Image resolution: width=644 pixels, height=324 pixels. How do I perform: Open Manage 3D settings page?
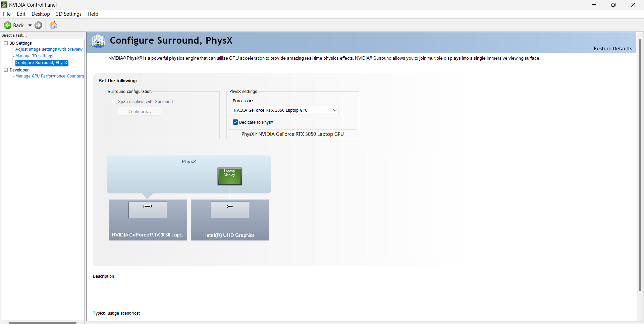coord(34,56)
